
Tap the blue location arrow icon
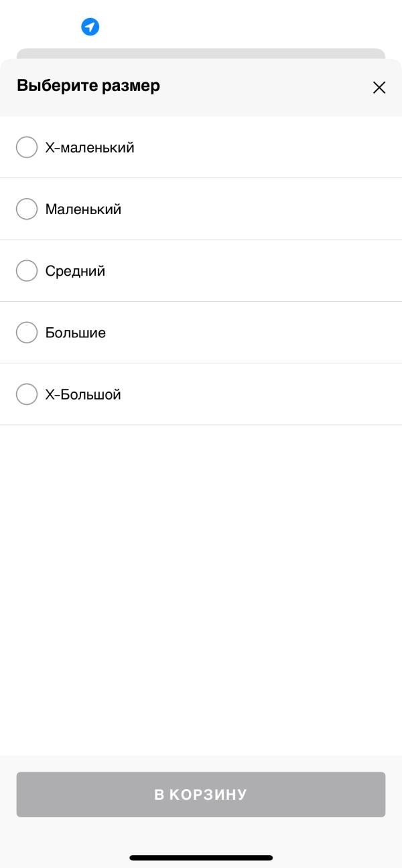90,27
